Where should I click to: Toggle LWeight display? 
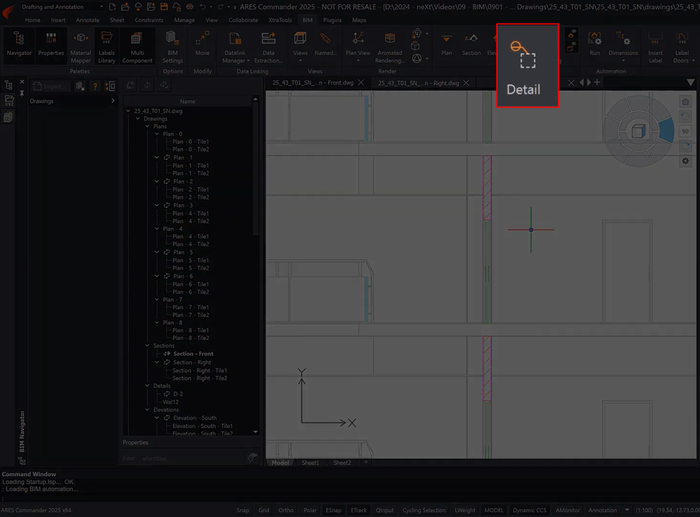pyautogui.click(x=465, y=510)
